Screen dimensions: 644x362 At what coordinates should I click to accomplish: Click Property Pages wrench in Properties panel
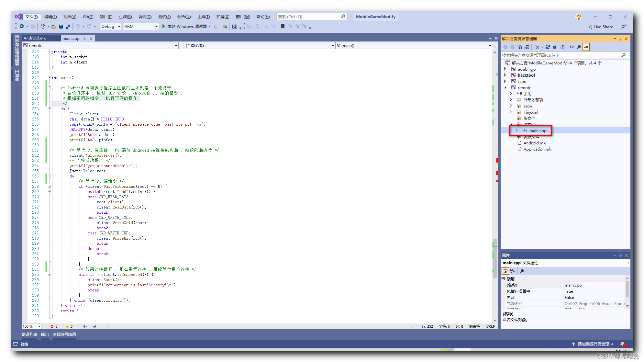point(522,271)
